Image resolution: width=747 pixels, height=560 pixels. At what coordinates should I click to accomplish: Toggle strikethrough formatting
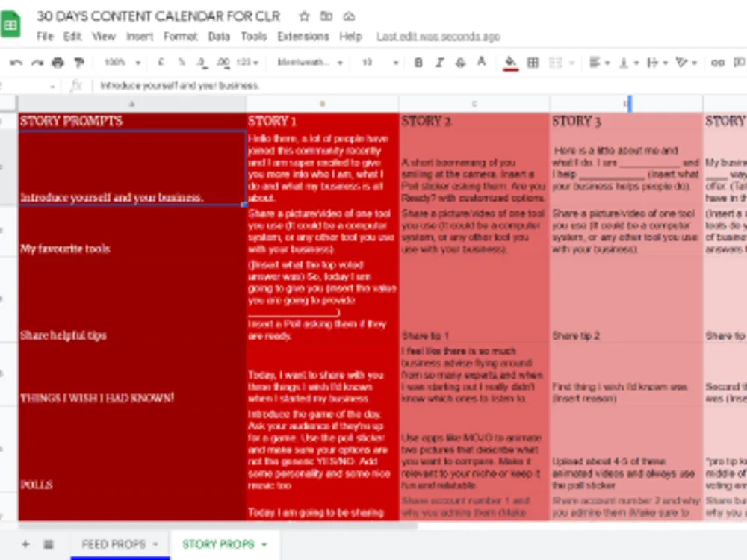coord(460,63)
